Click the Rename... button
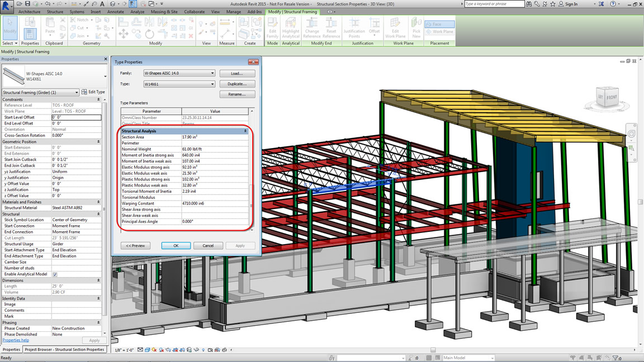The width and height of the screenshot is (644, 362). (237, 94)
